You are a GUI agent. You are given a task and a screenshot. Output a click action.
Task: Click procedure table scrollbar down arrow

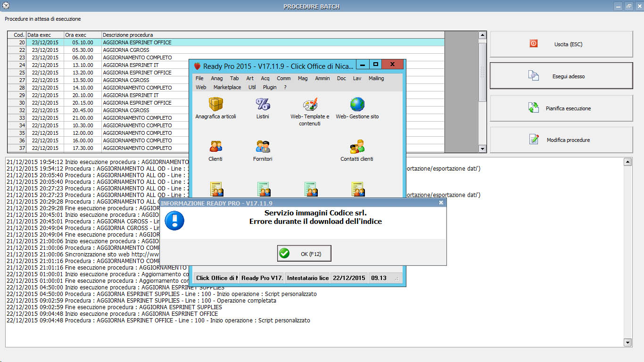pyautogui.click(x=482, y=149)
